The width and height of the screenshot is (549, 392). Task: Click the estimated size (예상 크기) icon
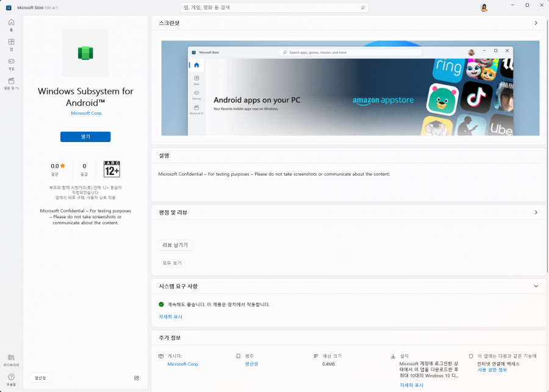[316, 356]
